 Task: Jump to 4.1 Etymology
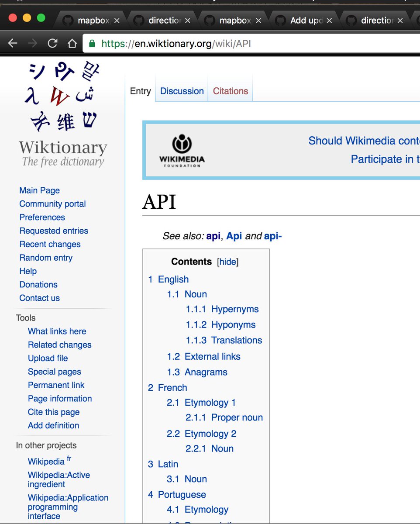198,510
